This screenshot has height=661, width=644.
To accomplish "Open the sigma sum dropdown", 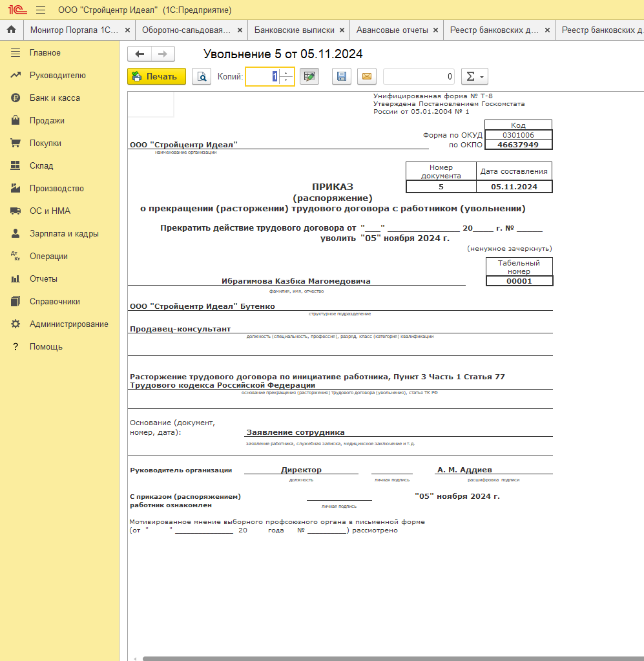I will [475, 77].
